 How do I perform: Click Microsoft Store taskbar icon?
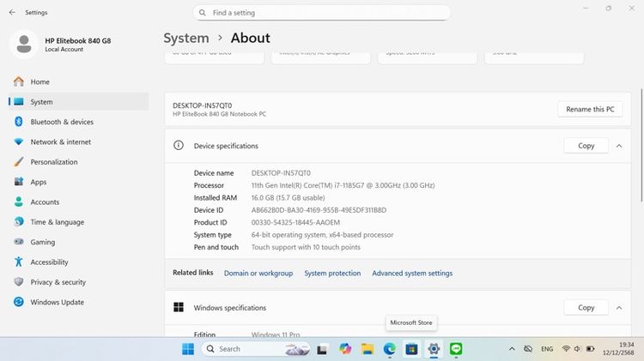[412, 349]
